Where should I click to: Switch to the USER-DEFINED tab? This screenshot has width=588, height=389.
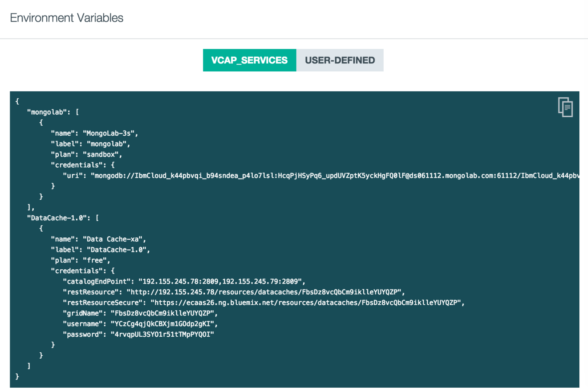[340, 60]
